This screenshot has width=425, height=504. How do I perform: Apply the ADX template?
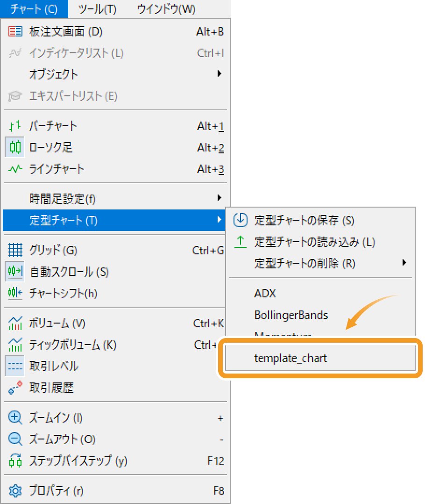pyautogui.click(x=320, y=293)
